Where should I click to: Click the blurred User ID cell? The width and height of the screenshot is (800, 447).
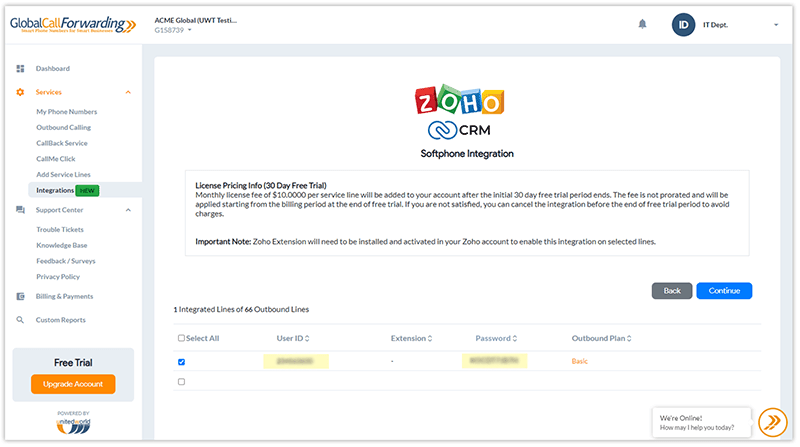296,361
